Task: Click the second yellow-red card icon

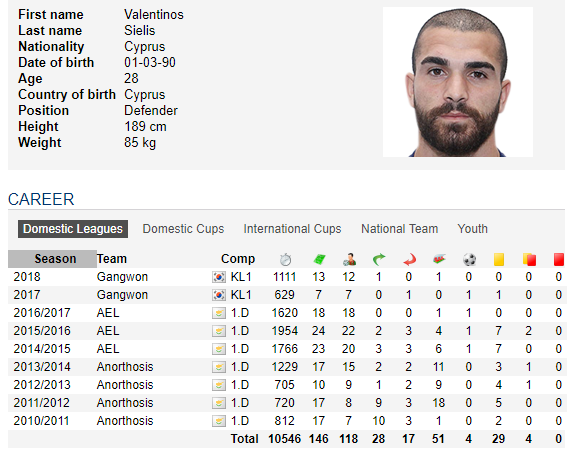Action: pos(529,259)
